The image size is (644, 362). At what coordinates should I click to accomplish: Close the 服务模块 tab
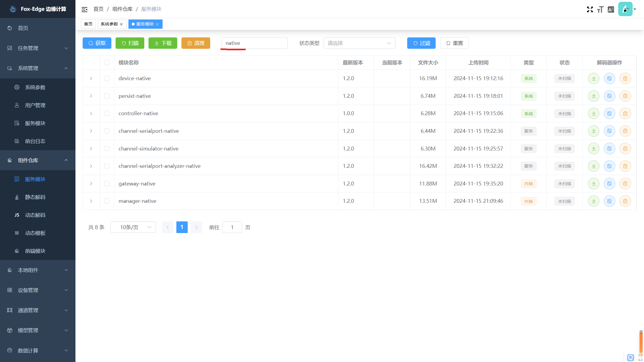tap(157, 24)
